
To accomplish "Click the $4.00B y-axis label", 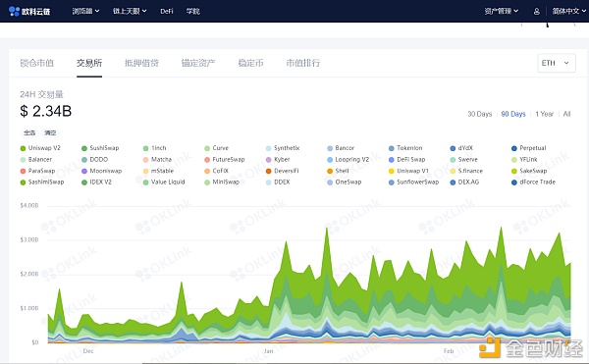I will point(29,206).
